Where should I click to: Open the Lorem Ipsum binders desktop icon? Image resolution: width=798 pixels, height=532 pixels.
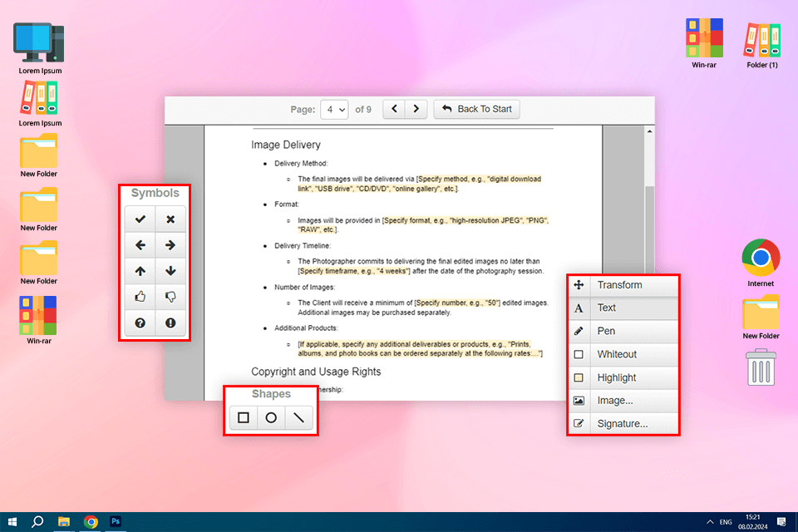(x=40, y=105)
